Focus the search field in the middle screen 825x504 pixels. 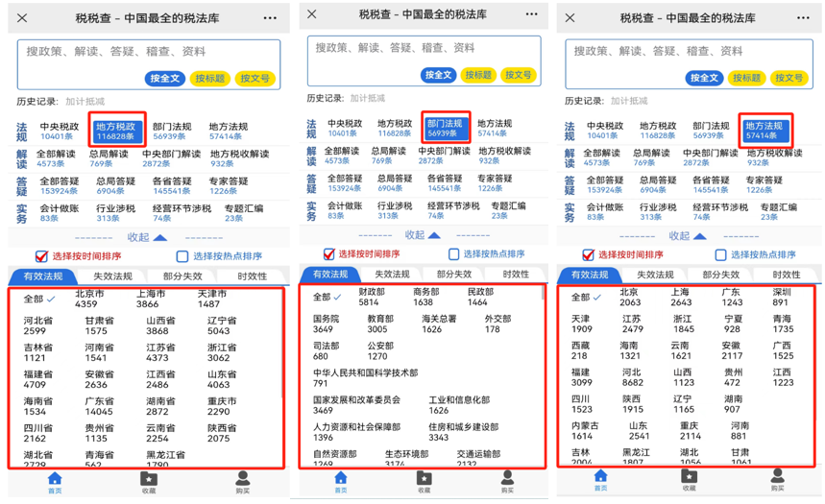click(425, 60)
